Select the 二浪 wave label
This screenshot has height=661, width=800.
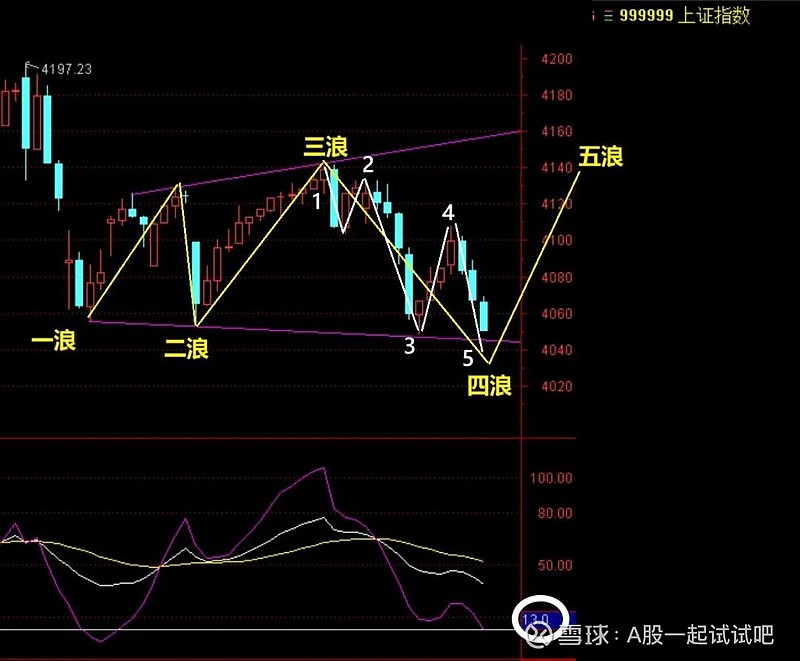point(186,349)
